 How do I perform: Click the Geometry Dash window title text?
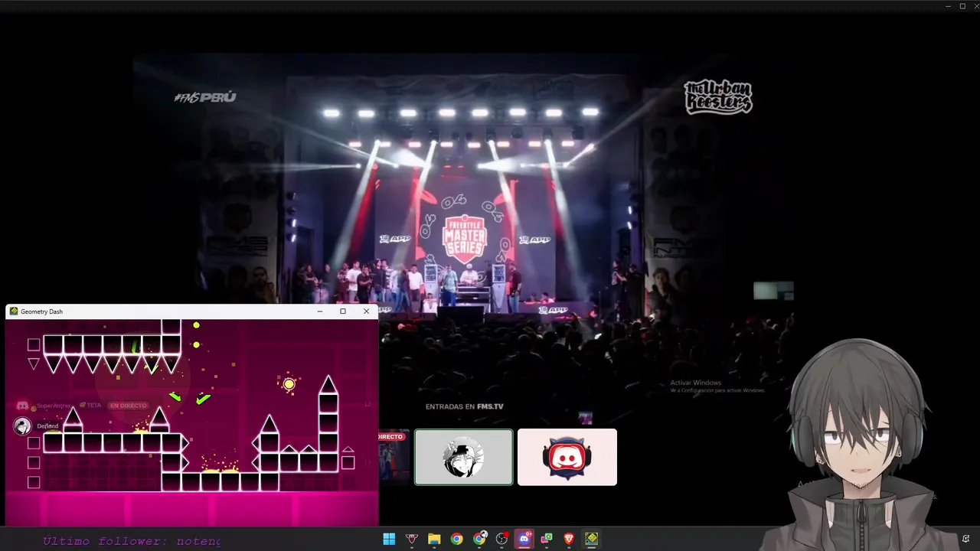click(42, 311)
